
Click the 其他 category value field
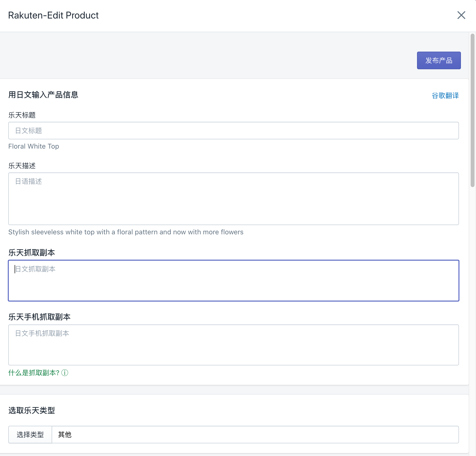tap(255, 435)
